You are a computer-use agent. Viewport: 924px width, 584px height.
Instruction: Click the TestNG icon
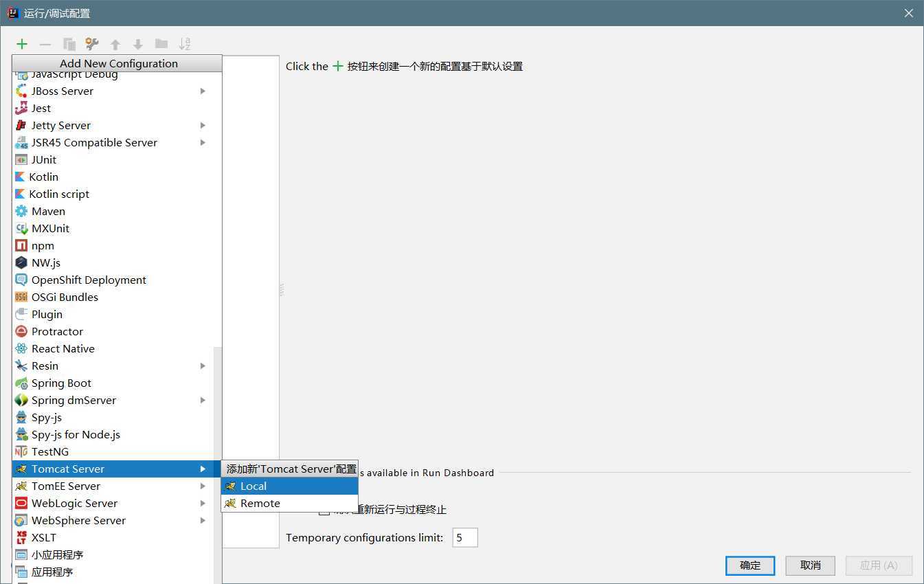click(x=21, y=451)
